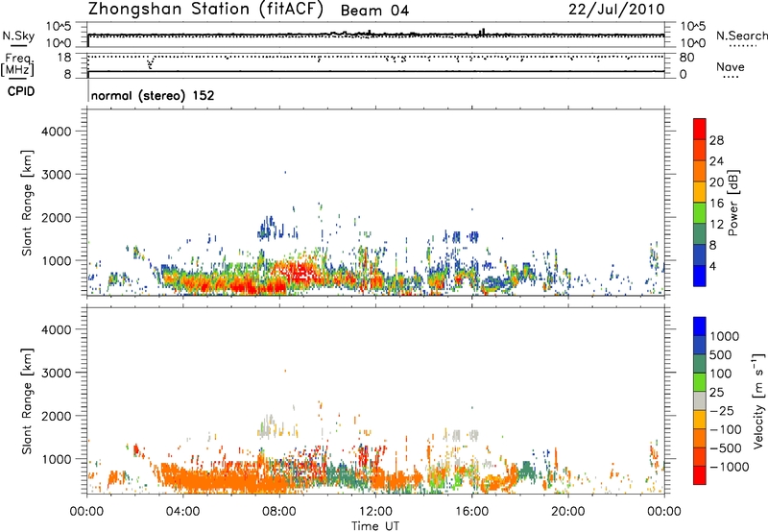Click velocity colorbar value '-25'
This screenshot has width=768, height=532.
[x=722, y=410]
